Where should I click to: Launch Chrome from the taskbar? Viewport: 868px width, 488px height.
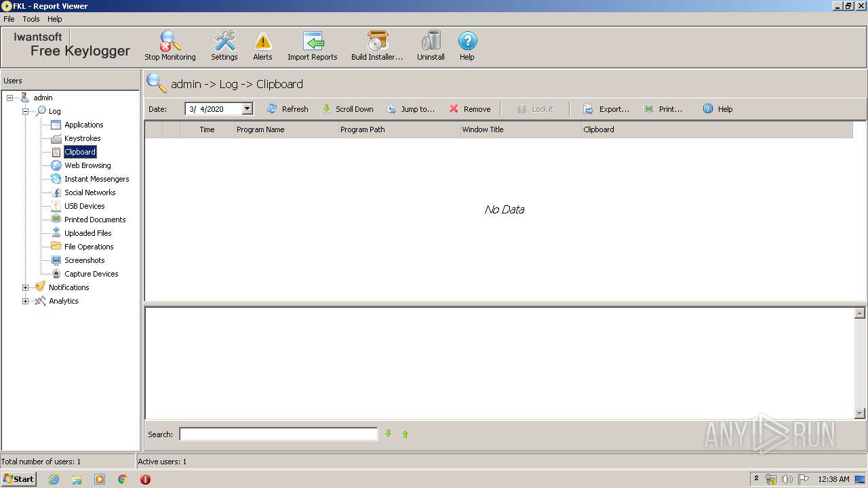click(x=123, y=479)
